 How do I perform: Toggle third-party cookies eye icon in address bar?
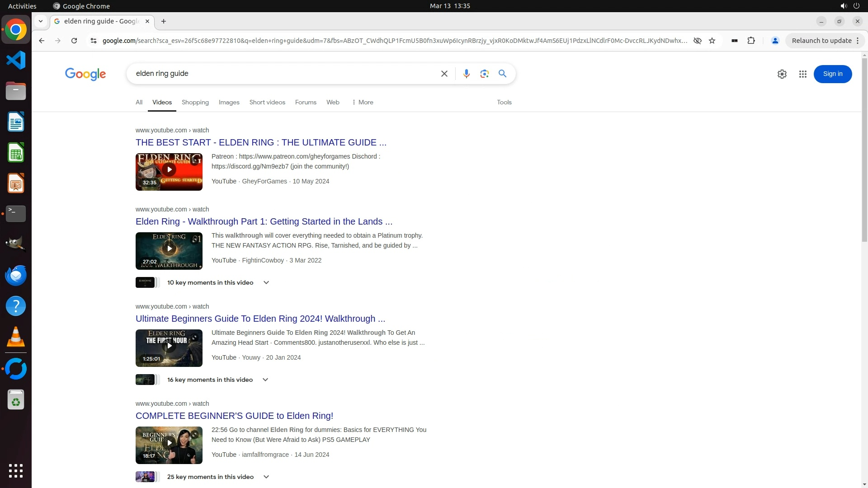tap(697, 41)
